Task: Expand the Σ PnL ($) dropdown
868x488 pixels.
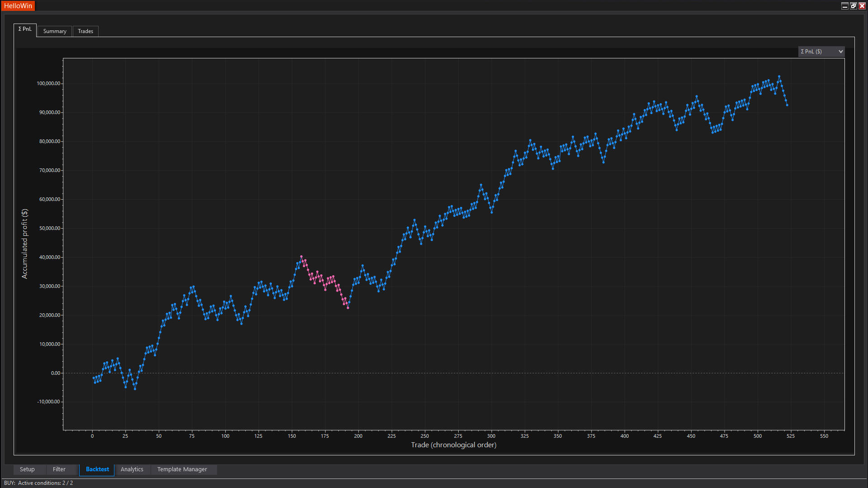Action: 821,52
